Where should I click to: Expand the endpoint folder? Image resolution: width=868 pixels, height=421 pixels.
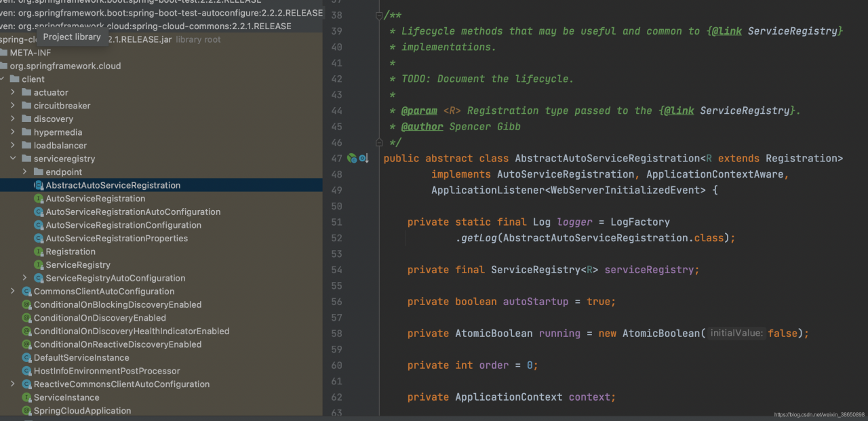pos(25,172)
